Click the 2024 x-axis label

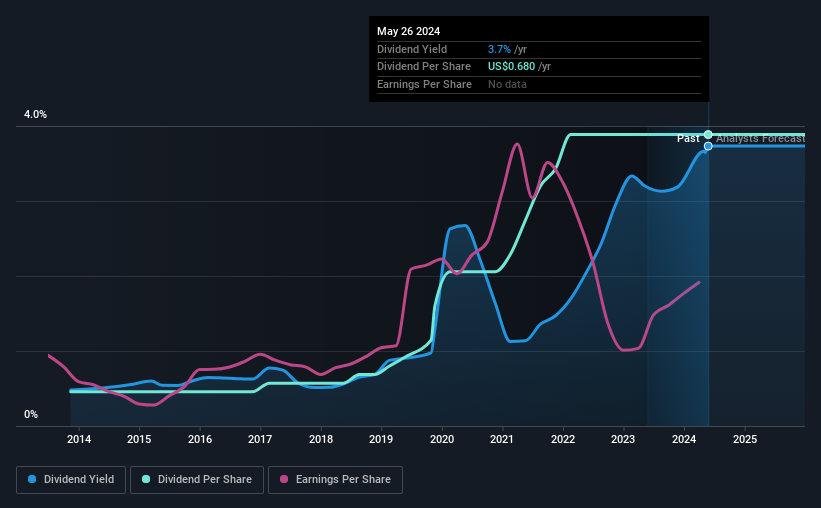click(x=684, y=439)
